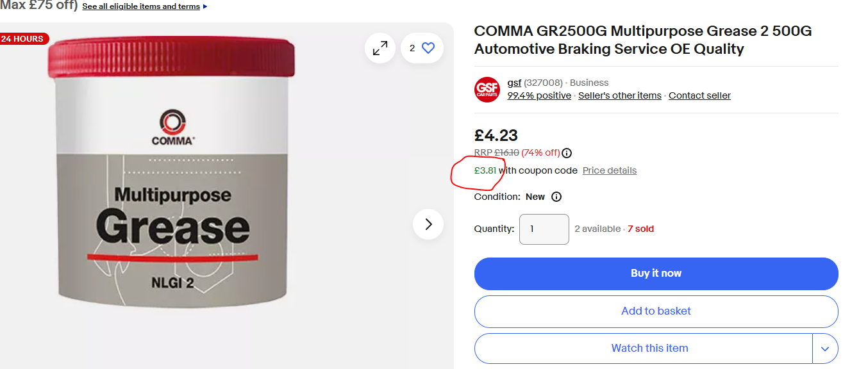This screenshot has width=868, height=369.
Task: Click the £3.81 coupon price text
Action: coord(485,170)
